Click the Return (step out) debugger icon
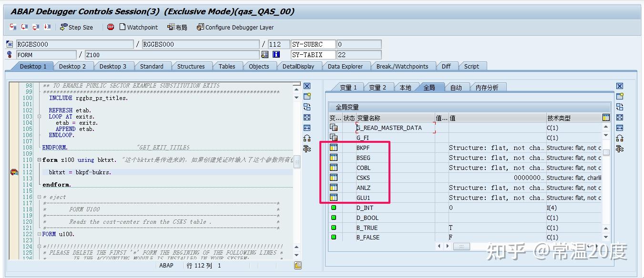Screen dimensions: 644x278 click(x=36, y=27)
